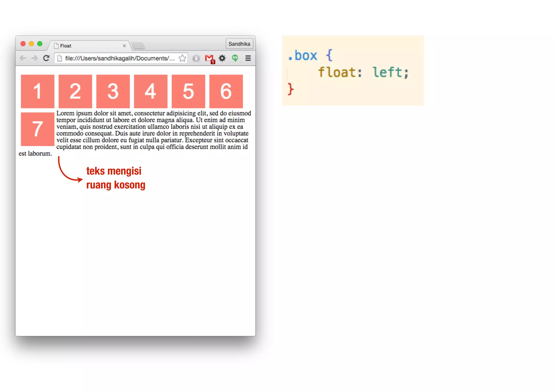This screenshot has height=392, width=555.
Task: Open the green Hangouts extension icon
Action: (x=235, y=58)
